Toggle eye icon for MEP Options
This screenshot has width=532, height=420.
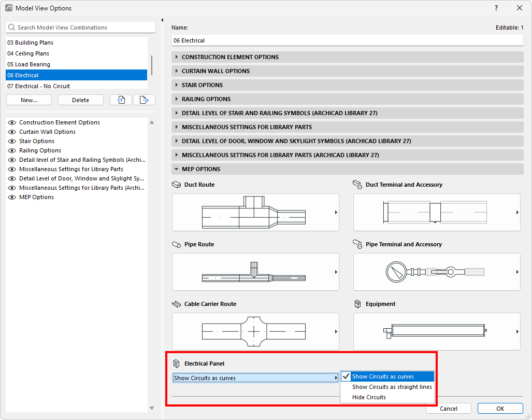12,197
